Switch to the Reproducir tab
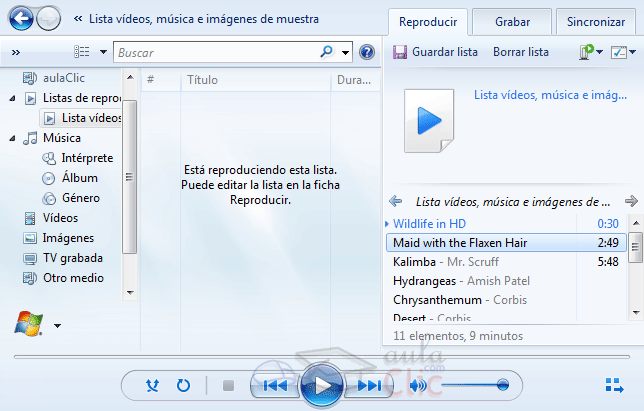The width and height of the screenshot is (644, 411). [x=428, y=22]
